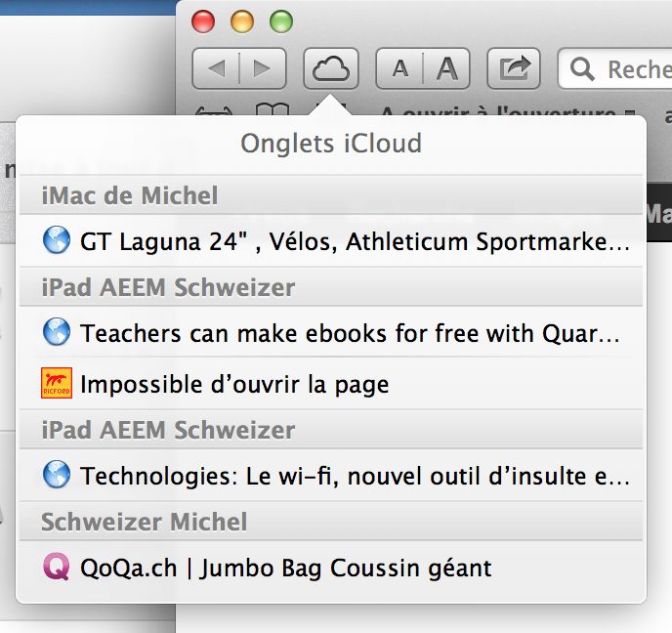The height and width of the screenshot is (633, 672).
Task: Open QoQa.ch Jumbo Bag Coussin géant
Action: tap(285, 568)
